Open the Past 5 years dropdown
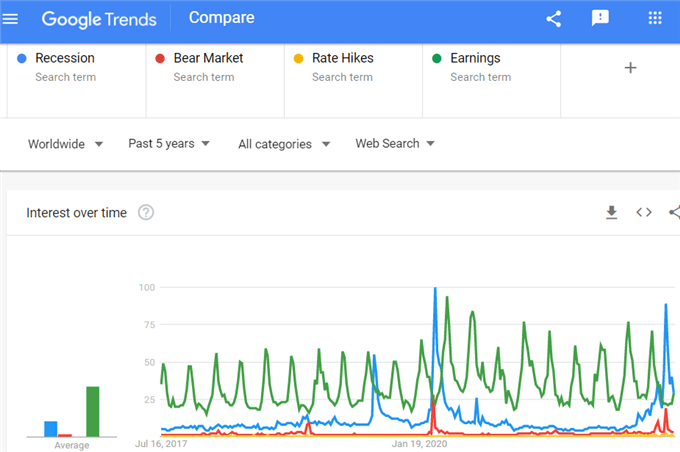 [169, 144]
